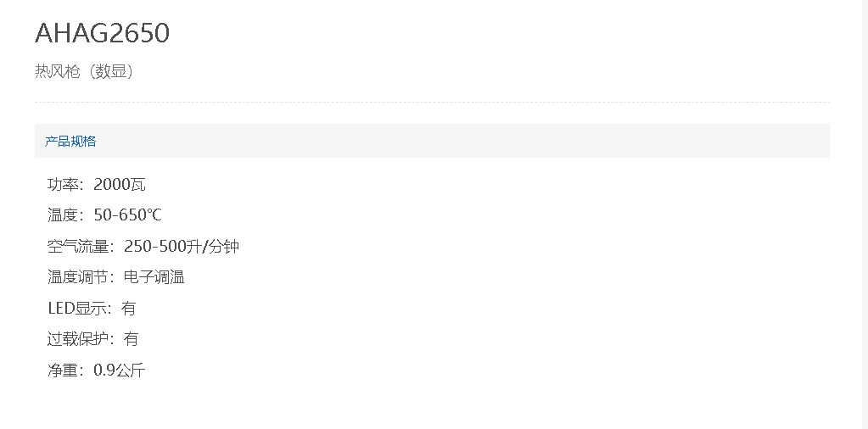Select the 有 value beside LED显示

(128, 309)
